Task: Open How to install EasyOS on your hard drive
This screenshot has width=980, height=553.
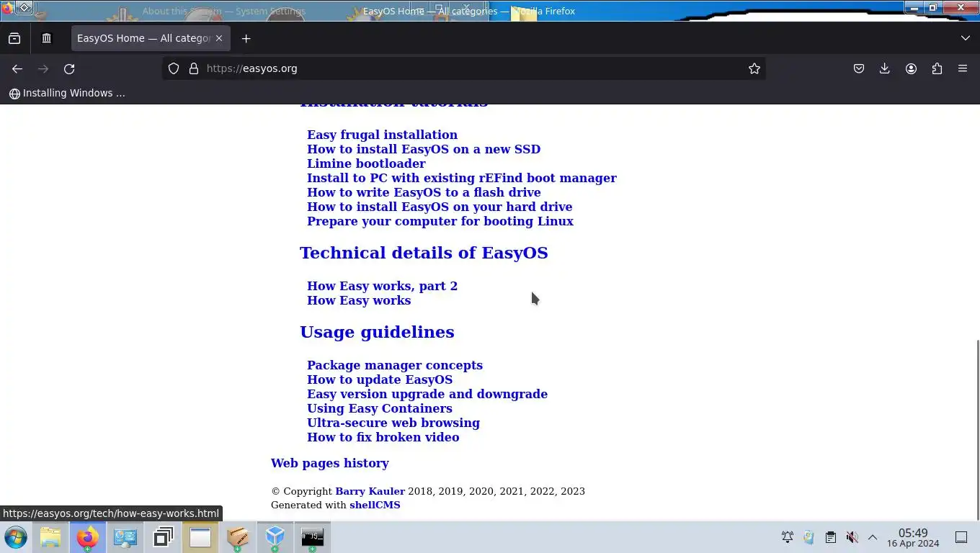Action: [x=440, y=207]
